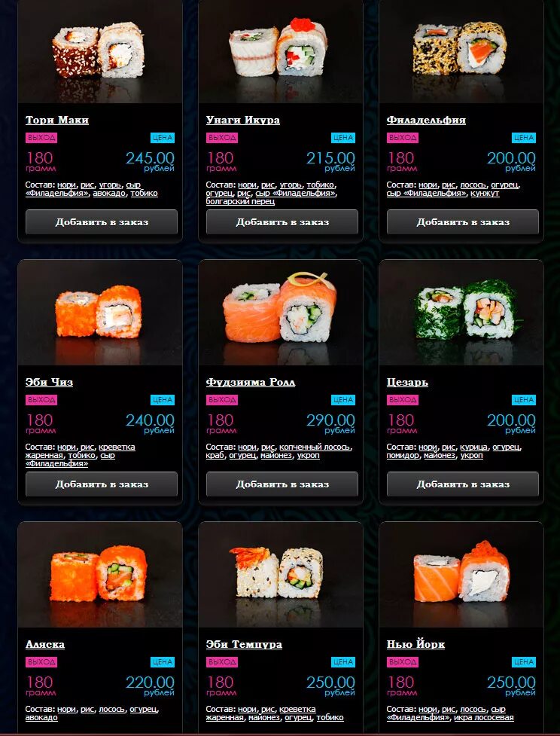Add Цезарь roll to order
This screenshot has height=736, width=560.
462,484
